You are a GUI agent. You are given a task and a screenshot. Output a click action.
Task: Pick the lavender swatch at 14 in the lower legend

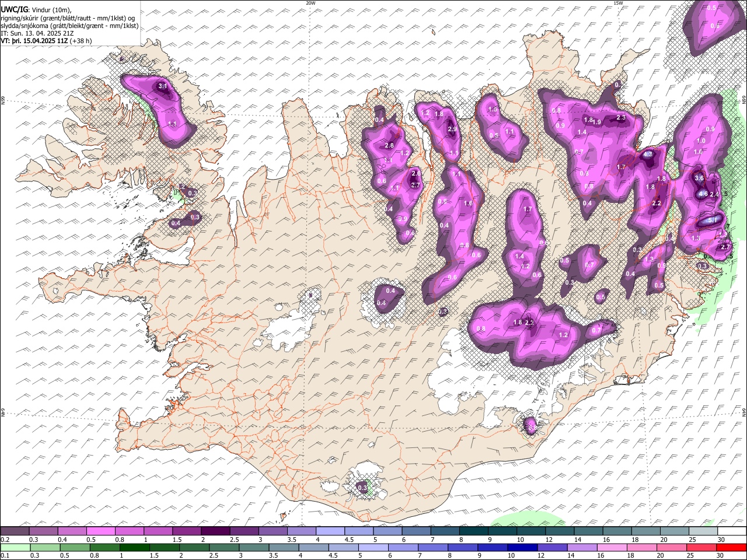click(x=582, y=547)
